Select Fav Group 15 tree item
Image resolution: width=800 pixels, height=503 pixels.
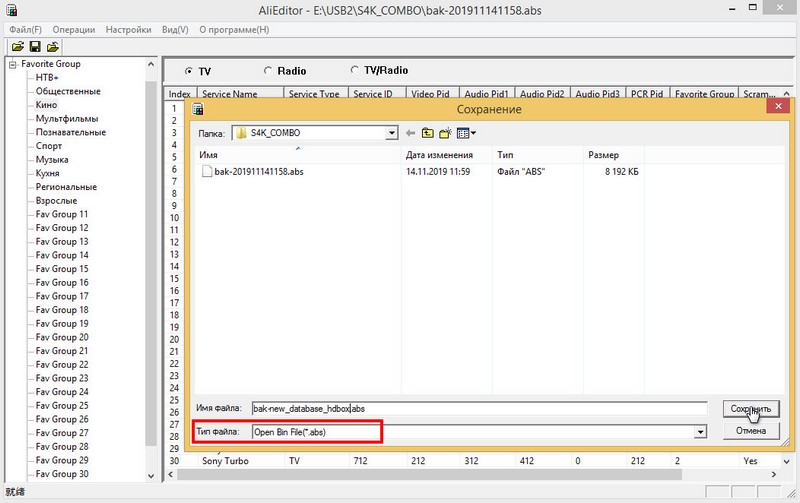62,269
